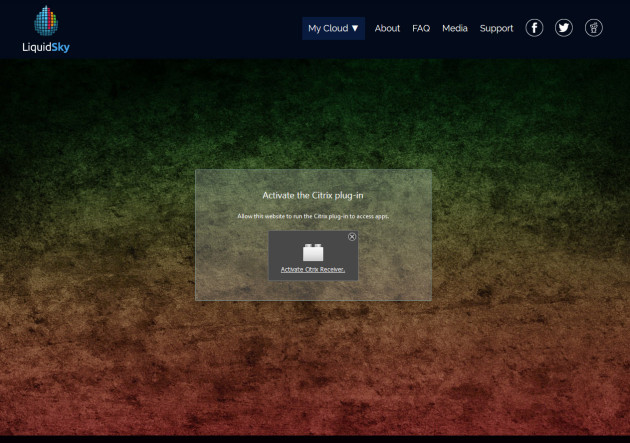
Task: Open the Support page
Action: point(496,29)
